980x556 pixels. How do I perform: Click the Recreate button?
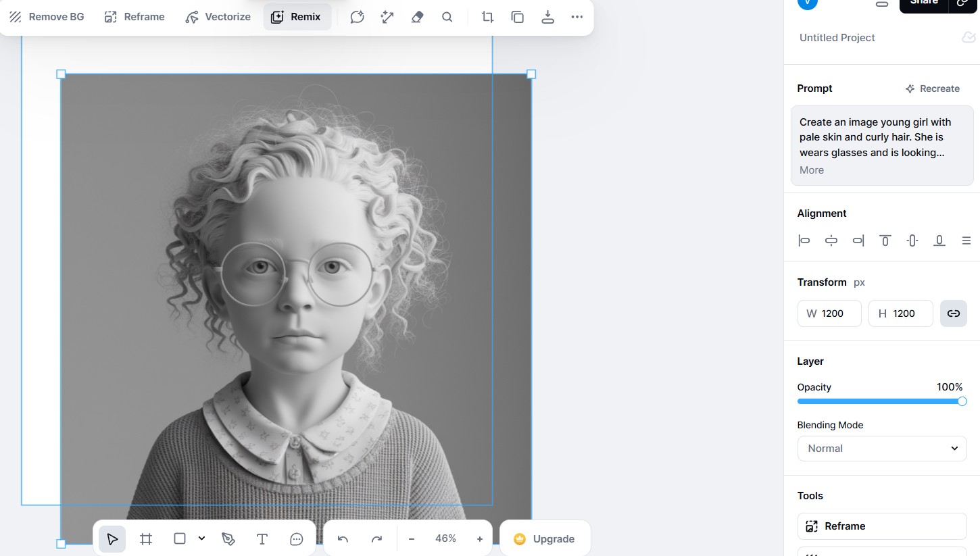point(932,89)
